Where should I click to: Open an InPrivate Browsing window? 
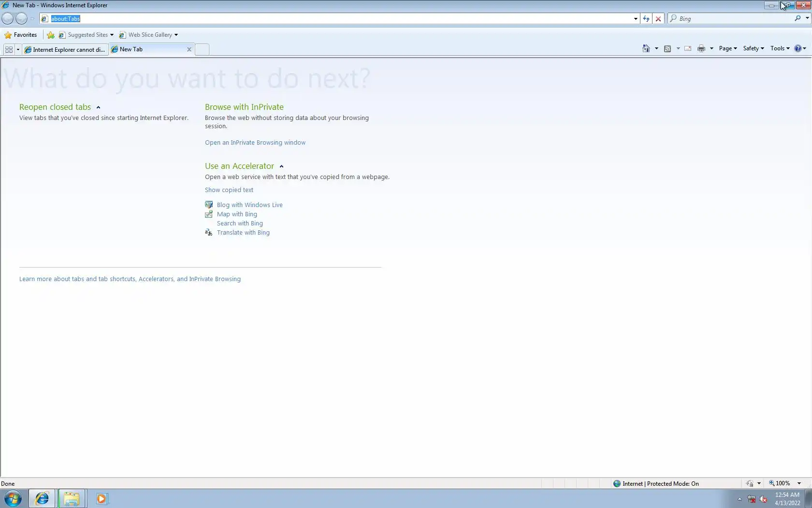[x=255, y=143]
